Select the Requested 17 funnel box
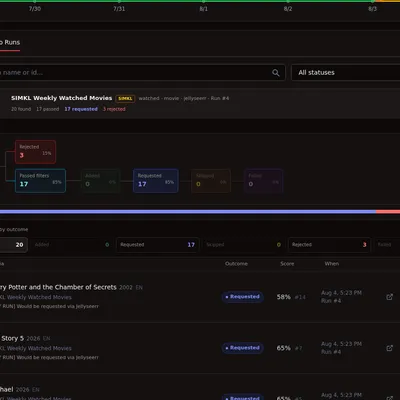This screenshot has width=400, height=400. coord(156,181)
